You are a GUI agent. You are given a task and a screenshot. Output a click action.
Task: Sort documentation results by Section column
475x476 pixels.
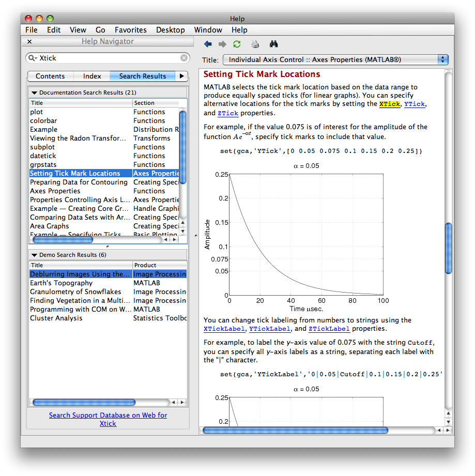click(x=156, y=103)
